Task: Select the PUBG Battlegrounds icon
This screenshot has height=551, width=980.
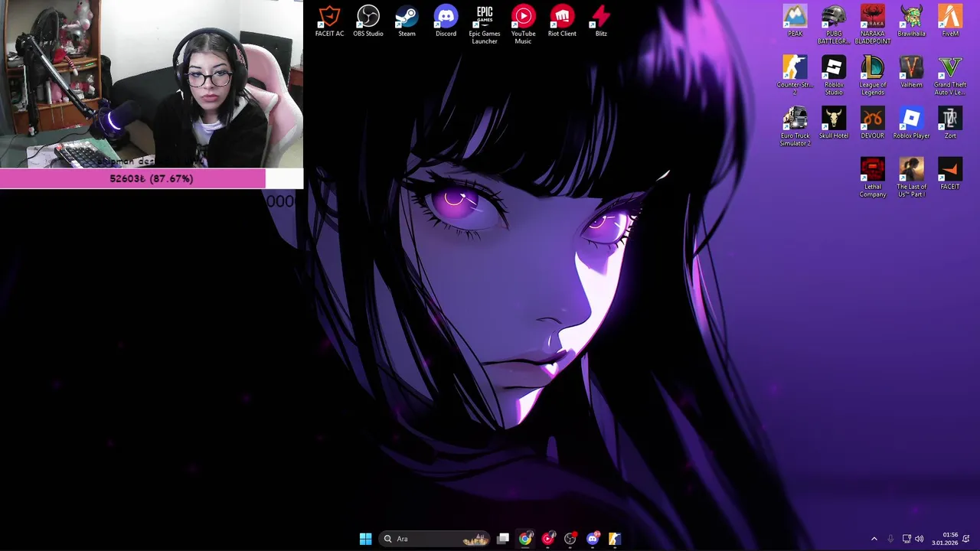Action: [x=834, y=24]
